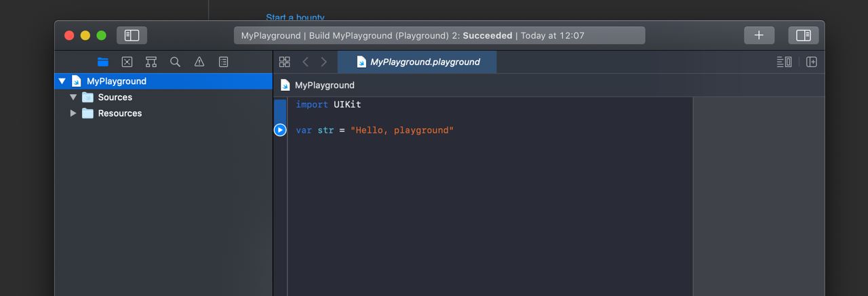Click the plus Library button in toolbar

(x=759, y=35)
